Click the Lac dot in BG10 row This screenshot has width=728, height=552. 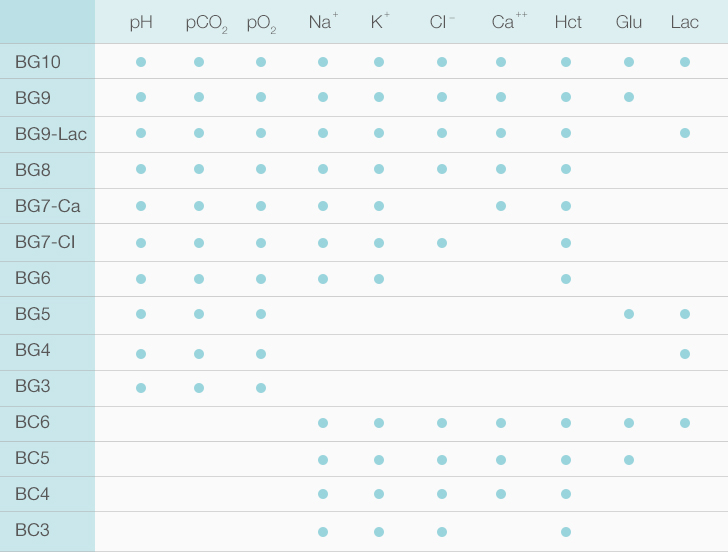coord(685,62)
